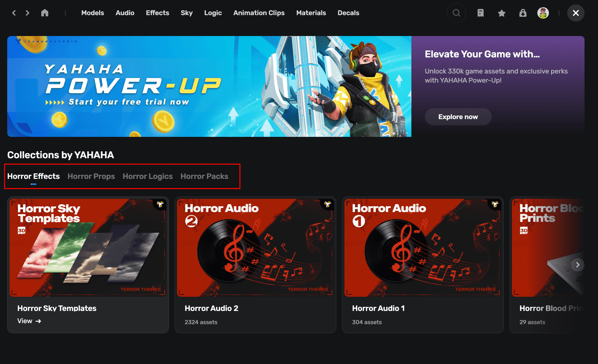Switch to Horror Logics collection tab
The image size is (598, 364).
(x=147, y=175)
